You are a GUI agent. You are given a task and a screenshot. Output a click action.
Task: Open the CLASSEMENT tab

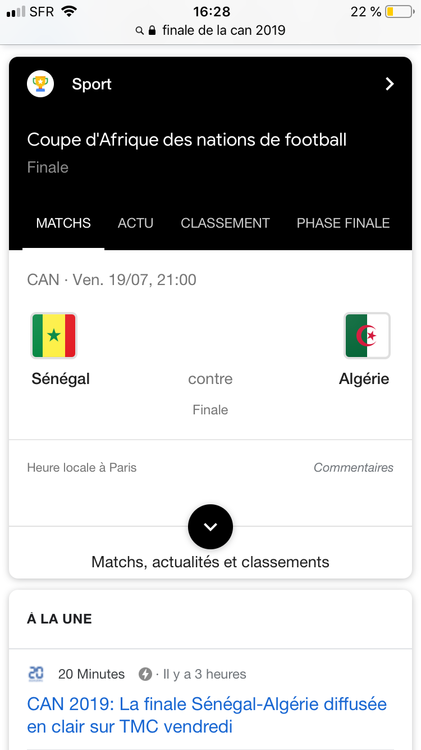click(225, 223)
